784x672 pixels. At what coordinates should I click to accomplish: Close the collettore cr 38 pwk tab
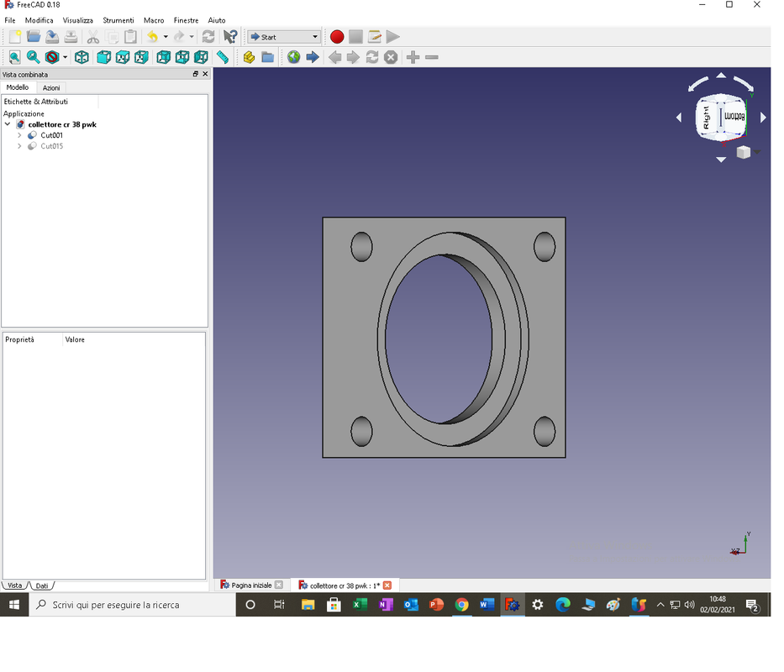pyautogui.click(x=387, y=585)
